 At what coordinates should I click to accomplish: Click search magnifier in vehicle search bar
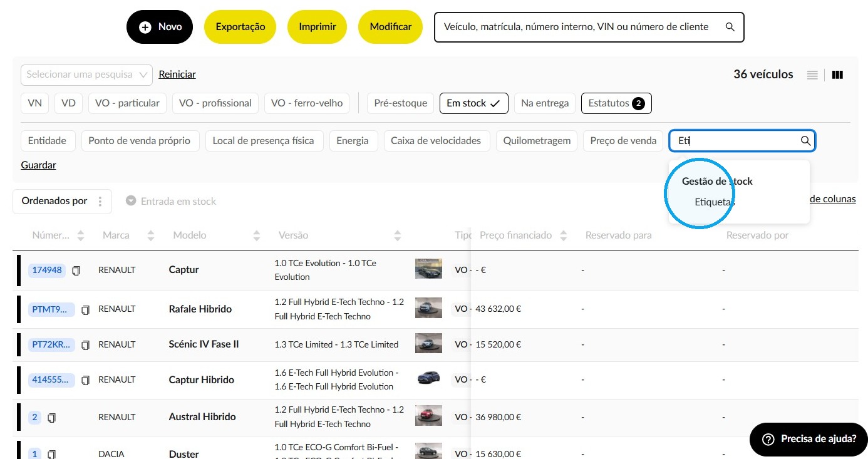[x=730, y=27]
